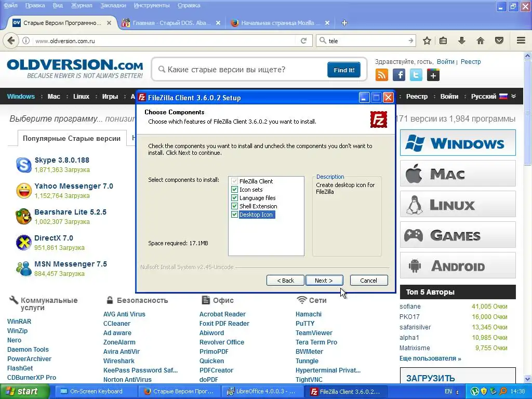532x399 pixels.
Task: Open the WinRAR link
Action: click(x=19, y=321)
